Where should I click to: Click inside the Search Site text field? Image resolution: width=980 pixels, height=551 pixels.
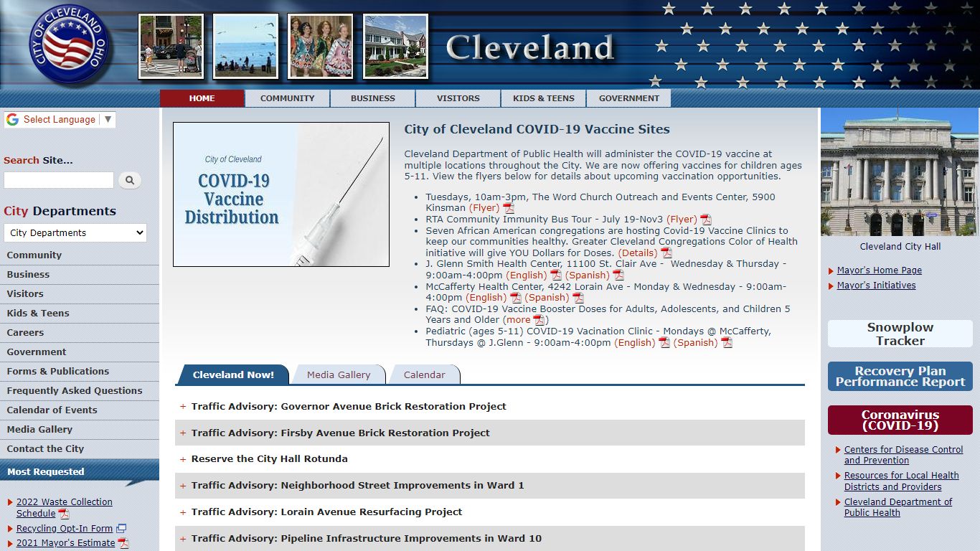point(59,180)
